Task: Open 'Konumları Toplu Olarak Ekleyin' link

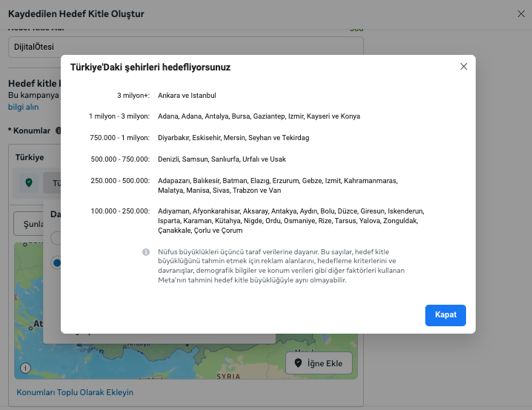Action: pos(75,392)
